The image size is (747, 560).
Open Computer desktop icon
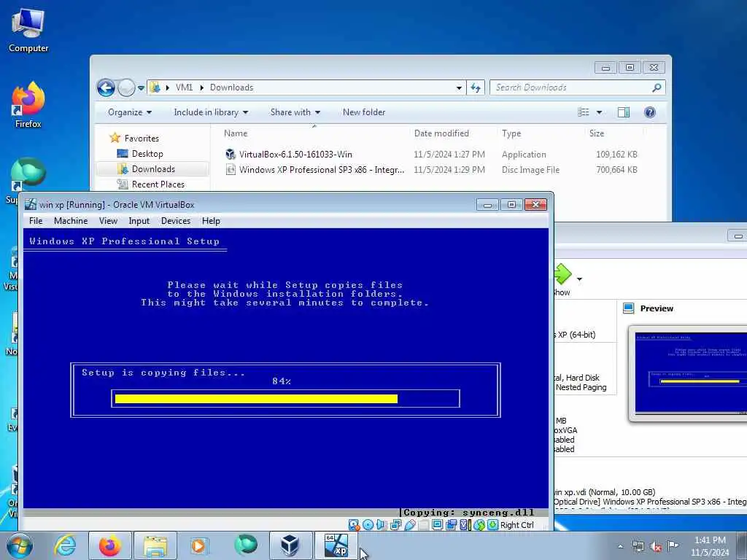28,30
